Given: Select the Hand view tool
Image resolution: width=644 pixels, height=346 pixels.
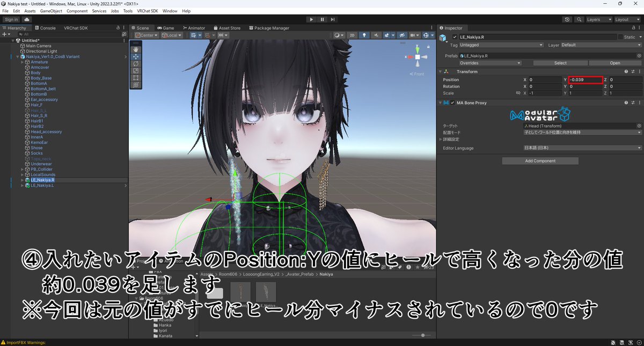Looking at the screenshot, I should coord(136,49).
